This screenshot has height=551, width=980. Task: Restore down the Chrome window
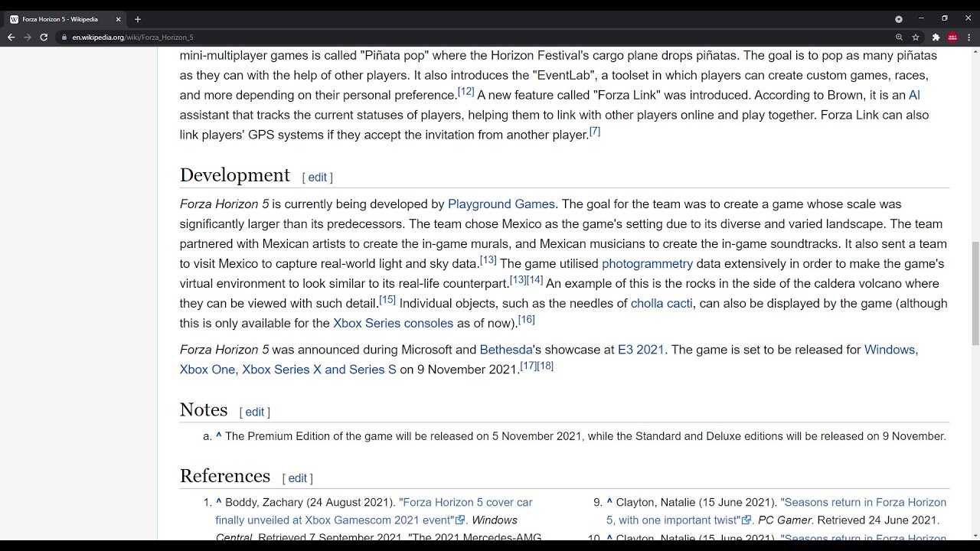coord(945,18)
